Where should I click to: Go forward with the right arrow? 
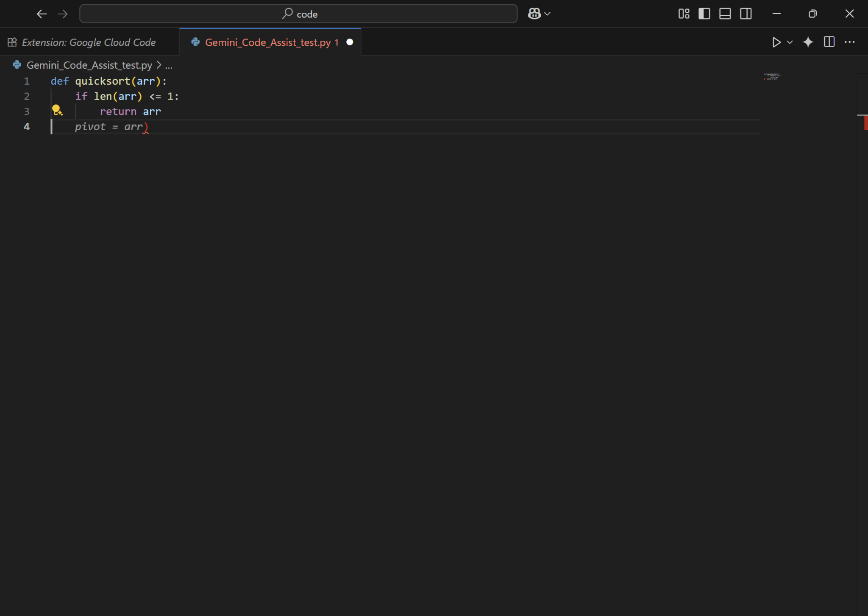(63, 14)
